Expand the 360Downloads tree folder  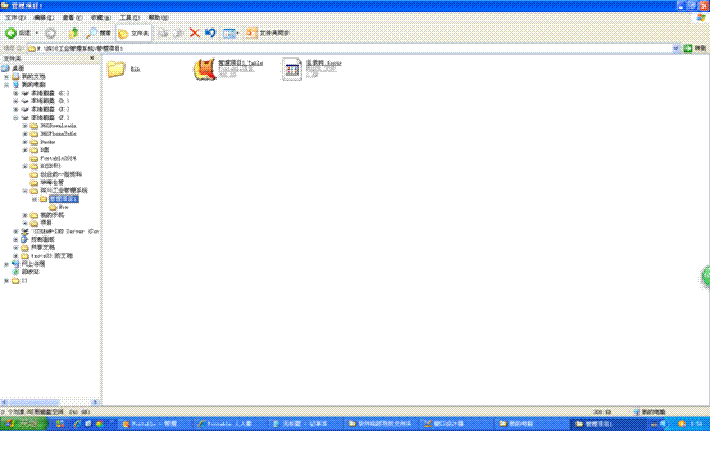(x=25, y=125)
